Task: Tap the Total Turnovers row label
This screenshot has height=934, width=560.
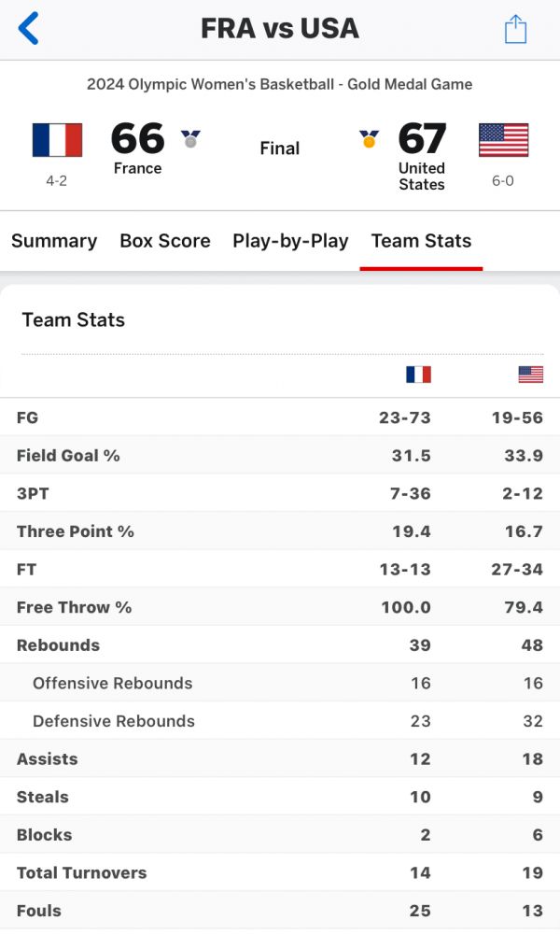Action: coord(81,873)
